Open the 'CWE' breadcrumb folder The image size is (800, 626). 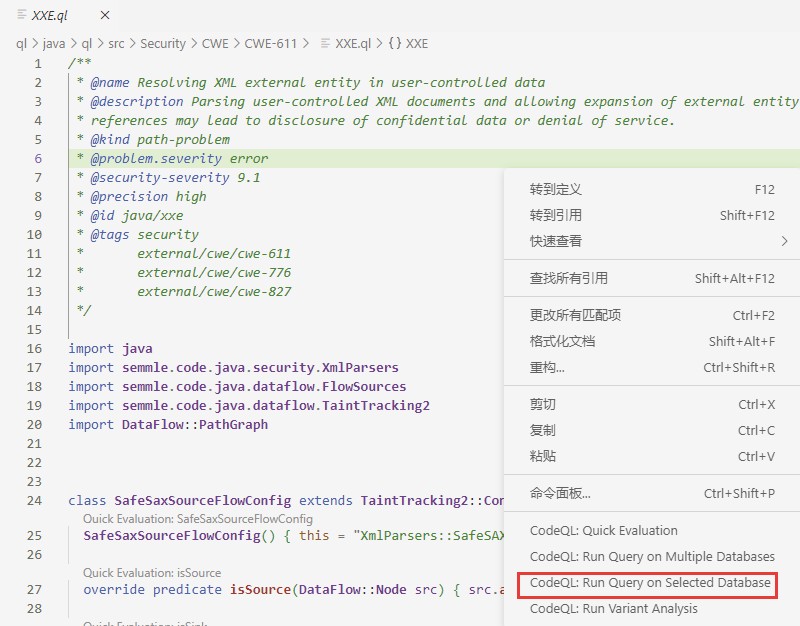215,44
